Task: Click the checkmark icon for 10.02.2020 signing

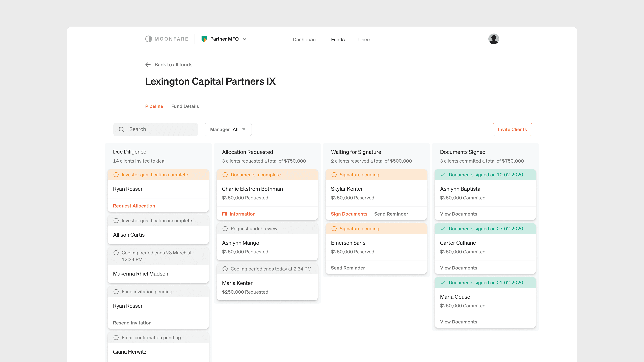Action: (443, 175)
